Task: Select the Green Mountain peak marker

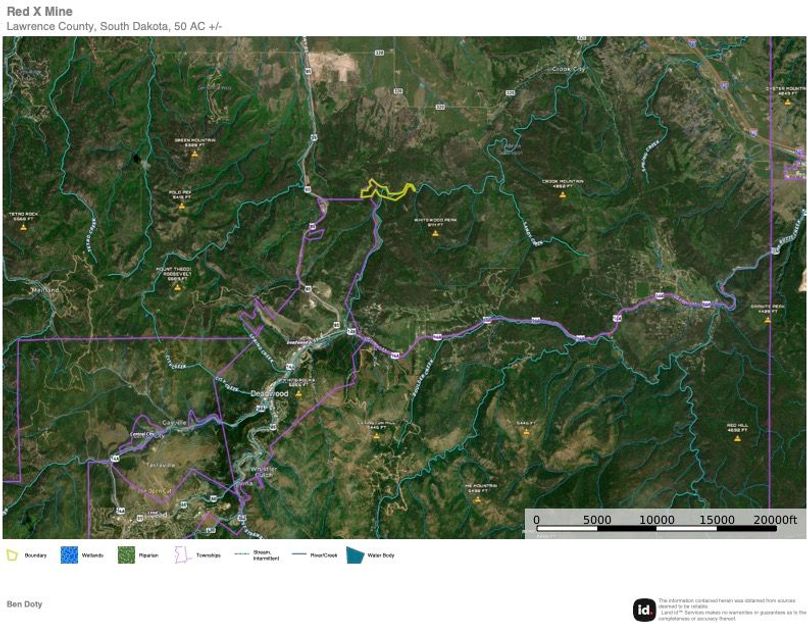Action: point(195,154)
